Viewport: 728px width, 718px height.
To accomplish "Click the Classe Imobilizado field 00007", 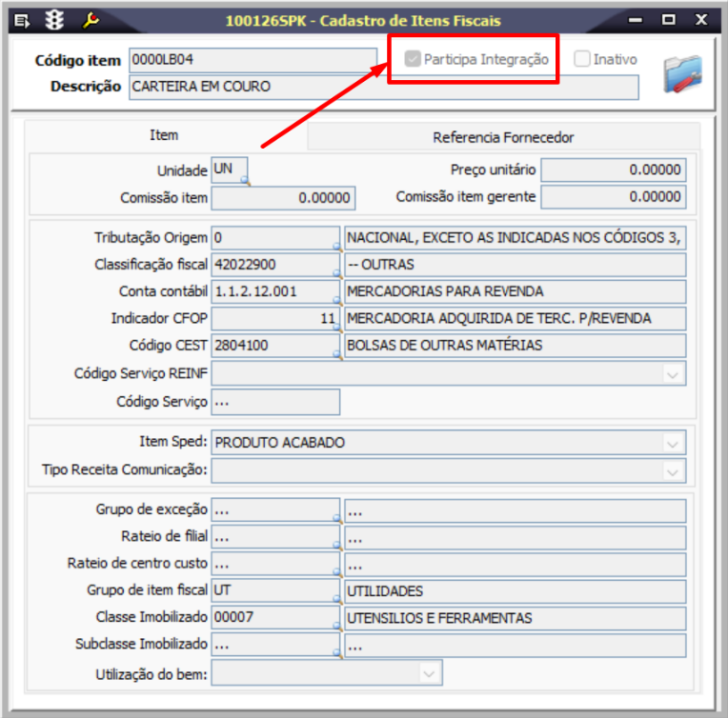I will (x=275, y=618).
